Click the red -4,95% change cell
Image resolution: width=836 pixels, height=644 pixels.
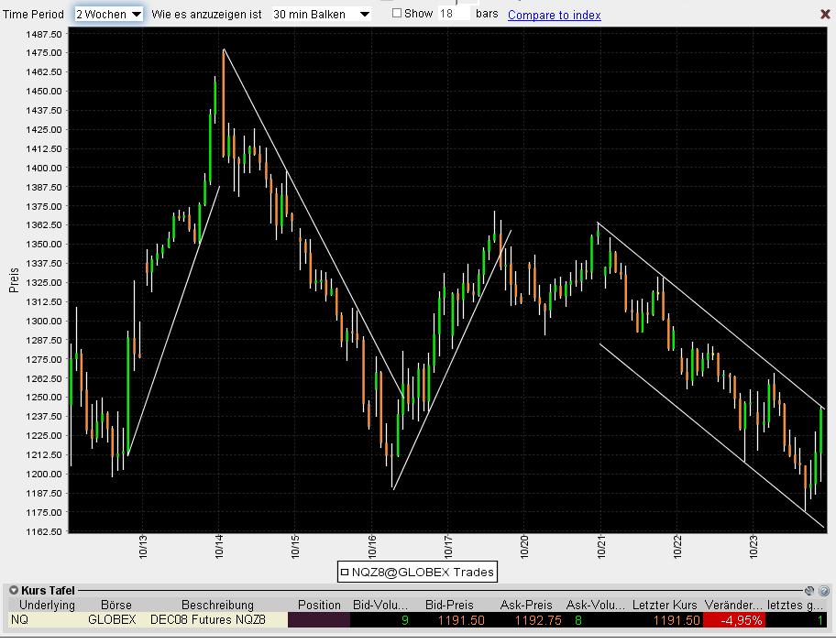point(733,620)
